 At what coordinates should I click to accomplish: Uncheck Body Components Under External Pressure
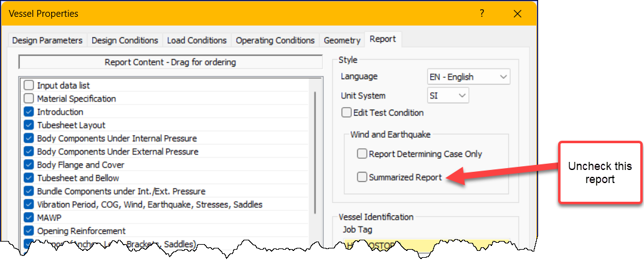click(29, 151)
